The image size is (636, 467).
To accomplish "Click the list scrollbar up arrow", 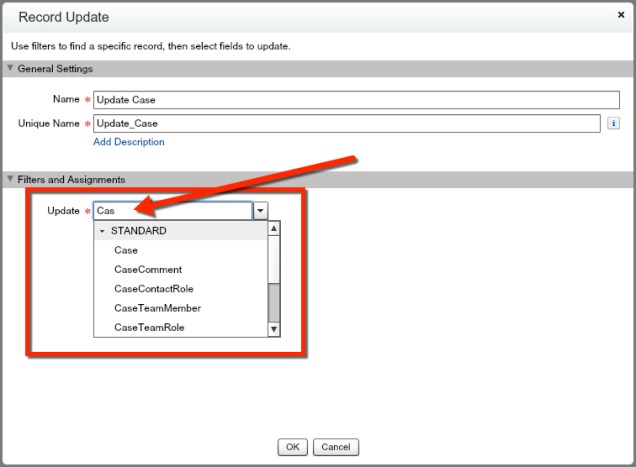I will point(274,228).
